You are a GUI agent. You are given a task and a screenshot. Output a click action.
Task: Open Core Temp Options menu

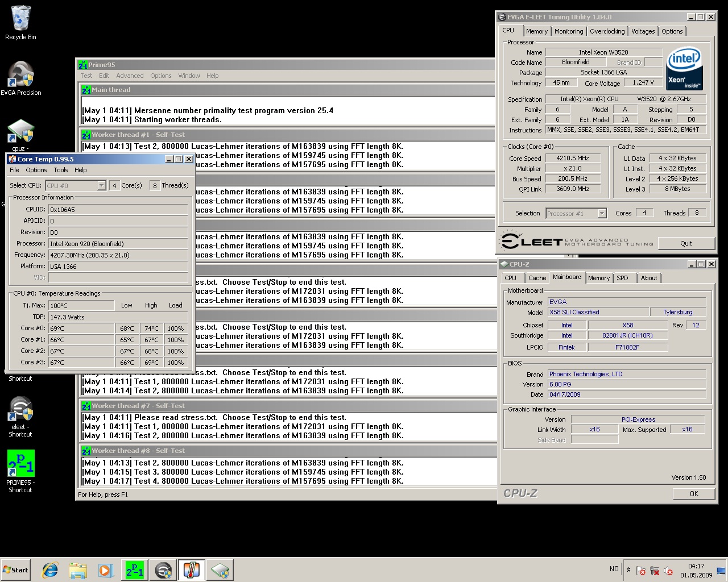coord(36,170)
